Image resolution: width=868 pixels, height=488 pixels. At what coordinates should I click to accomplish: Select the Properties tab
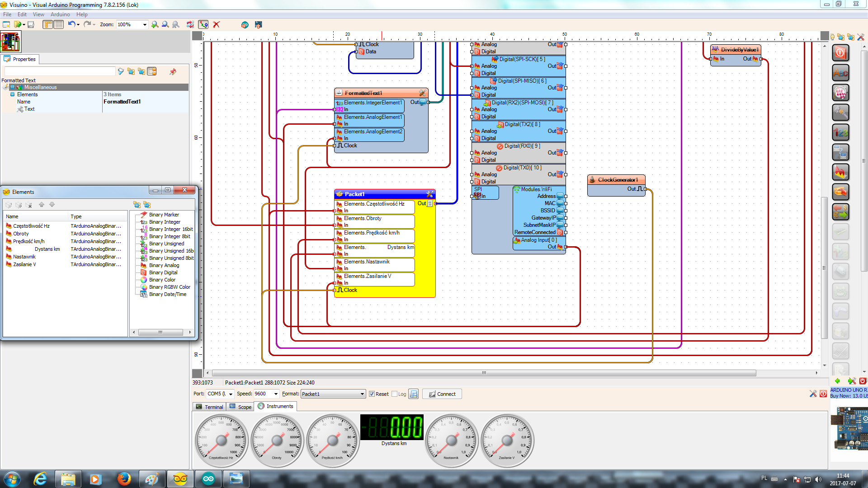[x=20, y=59]
